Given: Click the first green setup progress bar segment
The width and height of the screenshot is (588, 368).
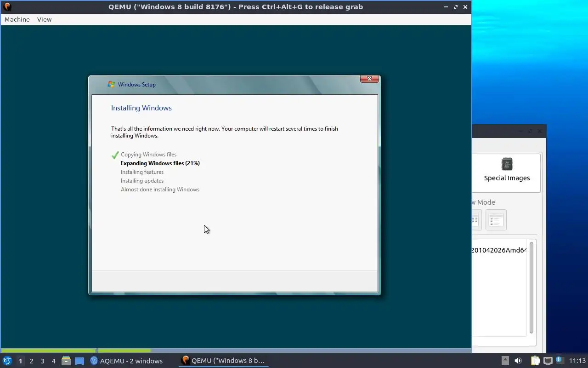Looking at the screenshot, I should (x=49, y=351).
